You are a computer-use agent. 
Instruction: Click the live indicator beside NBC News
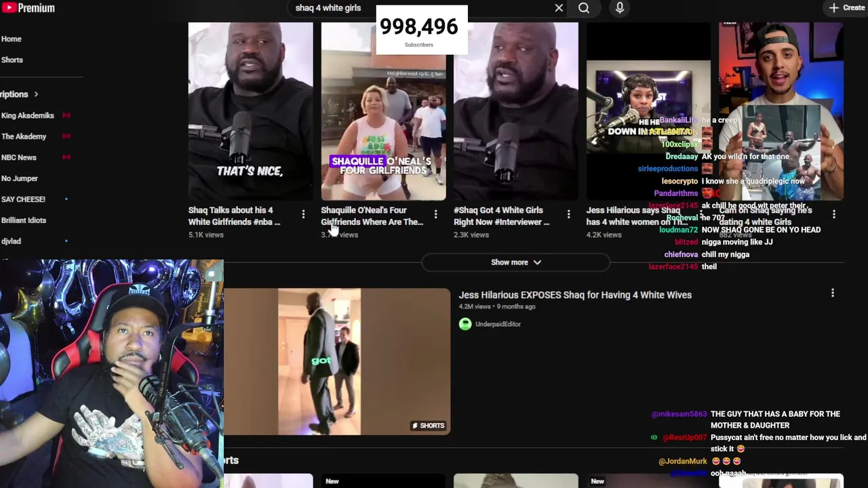(x=66, y=158)
